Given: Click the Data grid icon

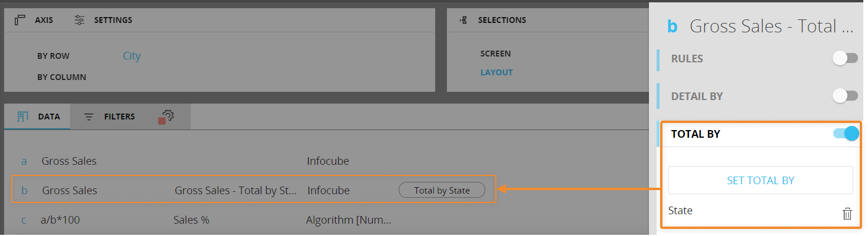Looking at the screenshot, I should 23,117.
